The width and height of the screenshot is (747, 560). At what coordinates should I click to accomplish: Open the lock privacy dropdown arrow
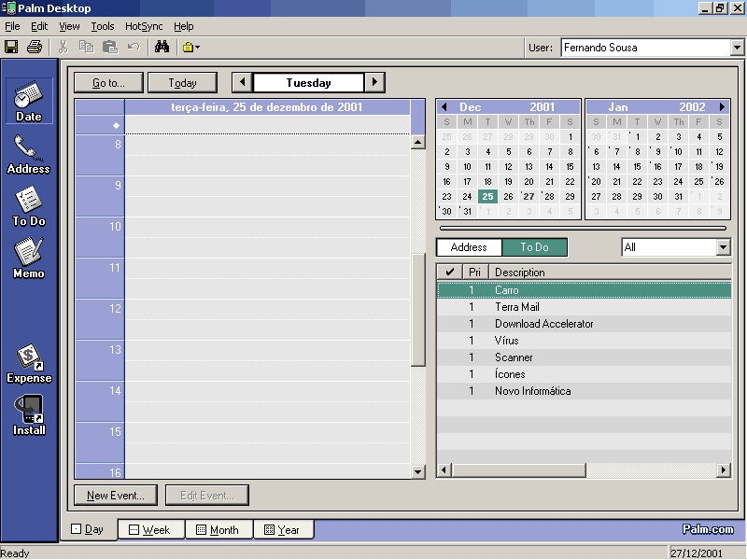click(197, 48)
